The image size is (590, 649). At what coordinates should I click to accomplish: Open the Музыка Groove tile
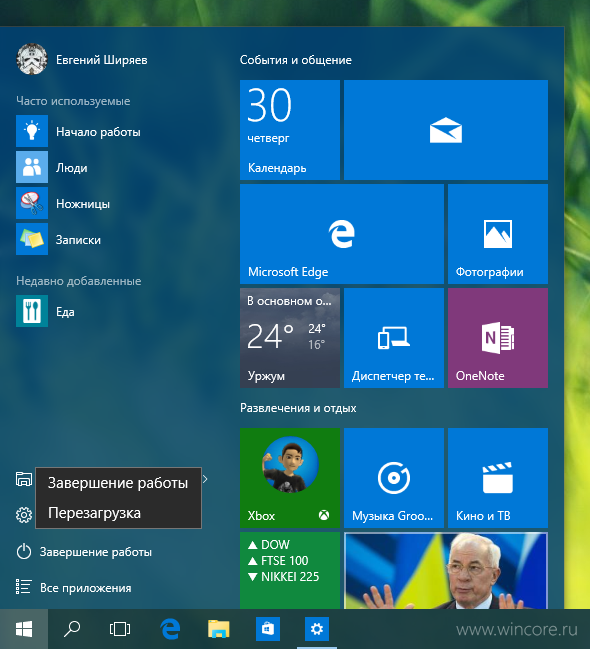point(394,478)
